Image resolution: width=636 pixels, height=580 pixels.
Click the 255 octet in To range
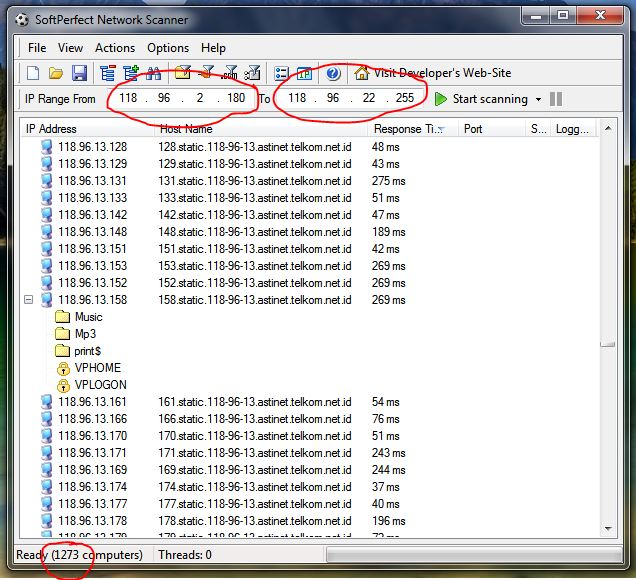(405, 98)
